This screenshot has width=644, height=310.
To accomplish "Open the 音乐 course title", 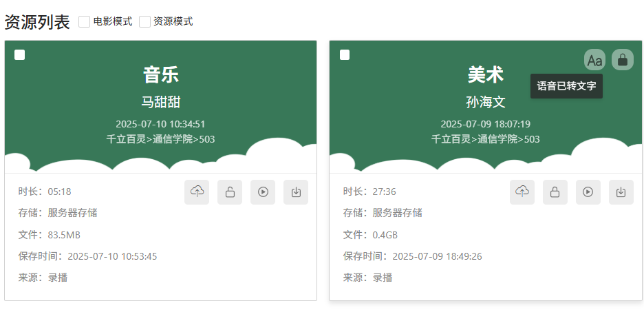I will click(161, 74).
